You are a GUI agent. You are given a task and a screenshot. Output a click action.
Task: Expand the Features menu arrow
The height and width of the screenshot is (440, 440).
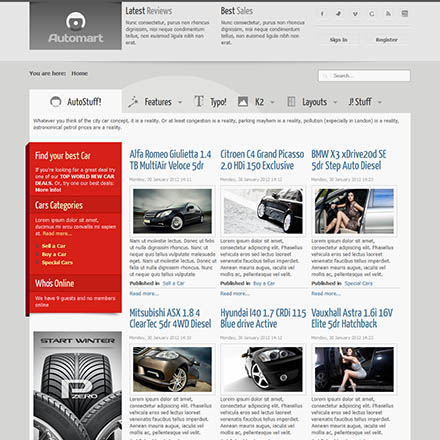180,102
